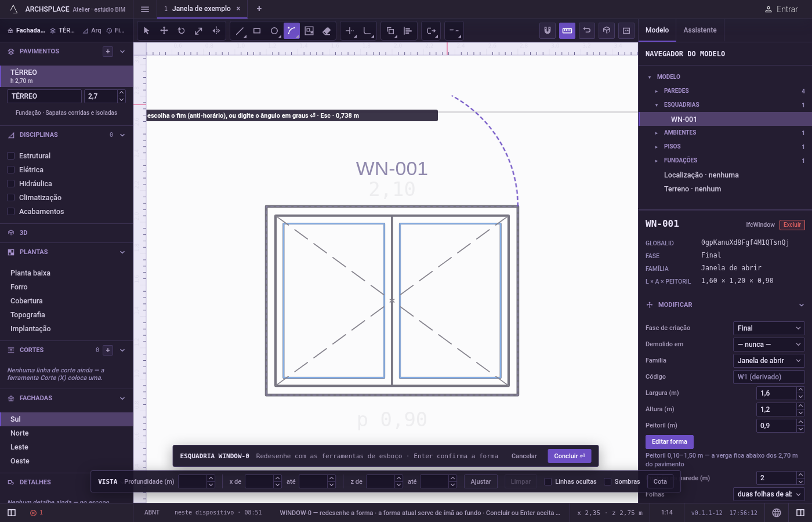Viewport: 812px width, 522px height.
Task: Collapse the MODIFICAR section chevron
Action: [x=801, y=305]
